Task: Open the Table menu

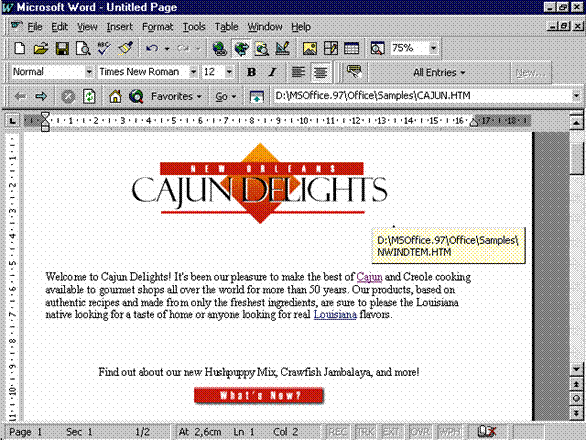Action: (226, 27)
